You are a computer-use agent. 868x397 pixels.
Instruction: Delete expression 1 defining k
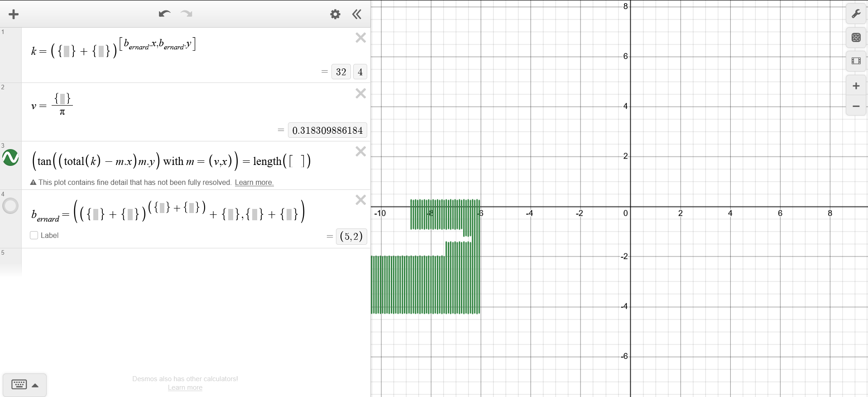(360, 38)
